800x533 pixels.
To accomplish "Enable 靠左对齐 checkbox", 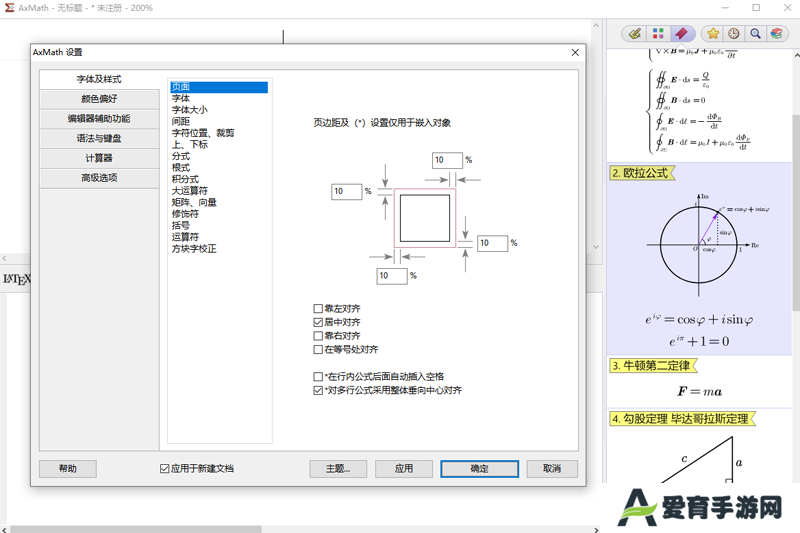I will click(318, 309).
